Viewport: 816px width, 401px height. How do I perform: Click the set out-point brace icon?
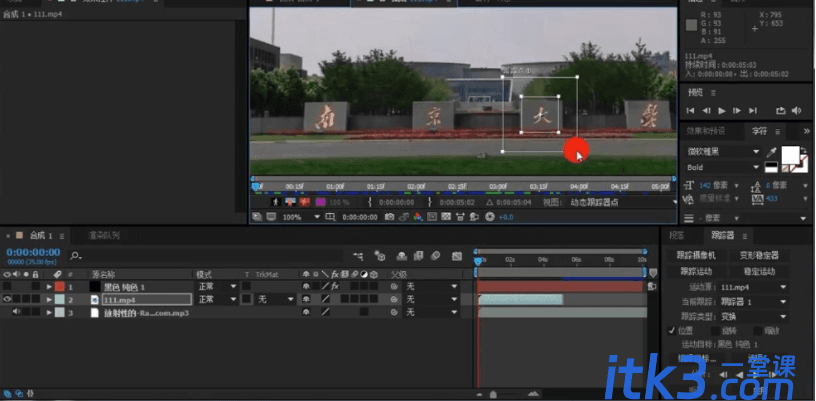tap(430, 202)
